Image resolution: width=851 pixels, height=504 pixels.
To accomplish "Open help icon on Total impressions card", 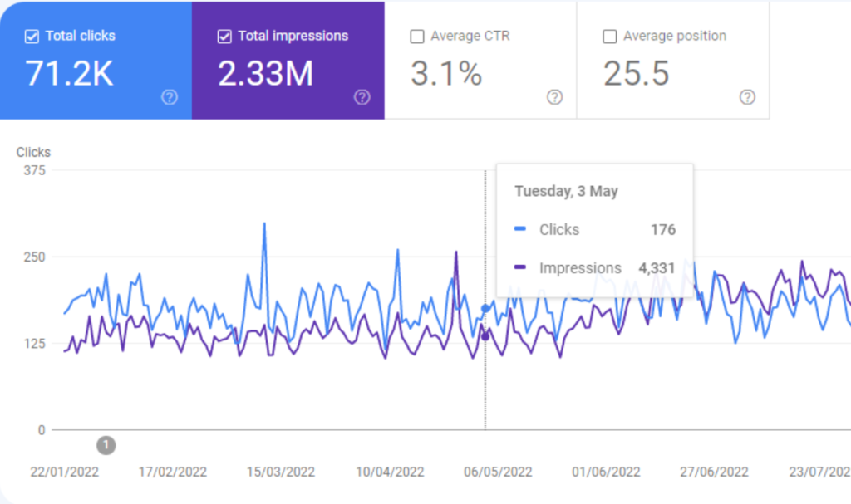I will pyautogui.click(x=362, y=97).
